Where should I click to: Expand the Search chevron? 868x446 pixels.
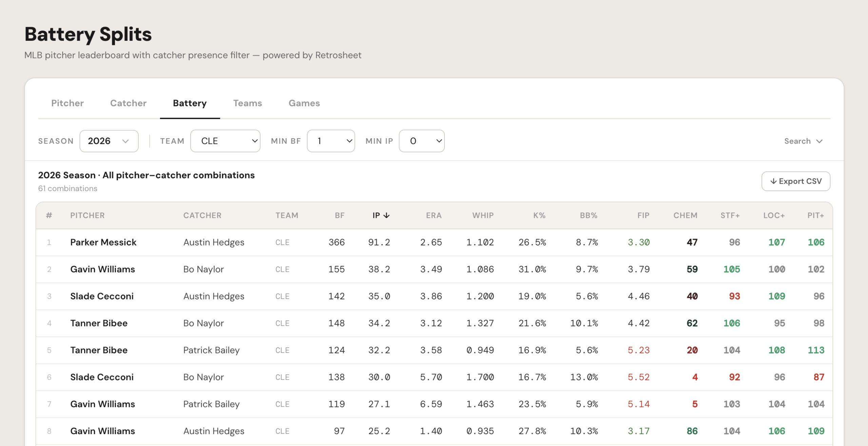(819, 141)
